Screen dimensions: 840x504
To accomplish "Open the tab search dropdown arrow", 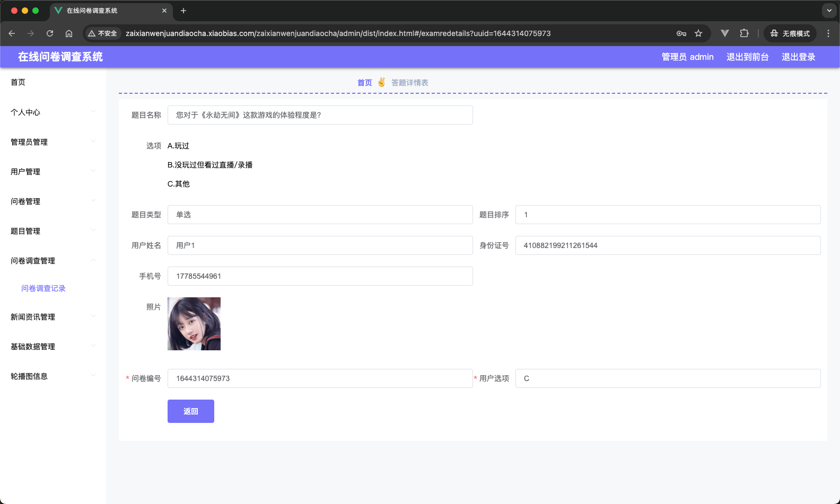I will 829,11.
